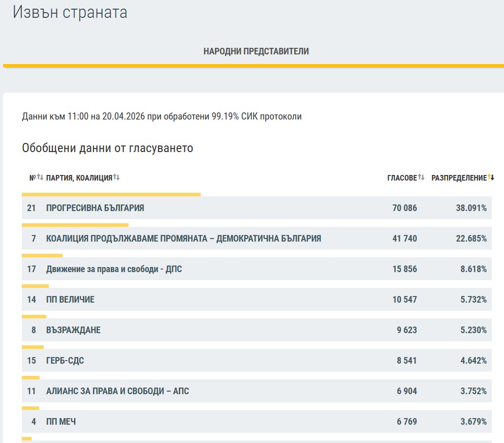
Task: Toggle the sort arrows beside РАЗПРЕДЕЛЕНИЕ
Action: pyautogui.click(x=491, y=178)
